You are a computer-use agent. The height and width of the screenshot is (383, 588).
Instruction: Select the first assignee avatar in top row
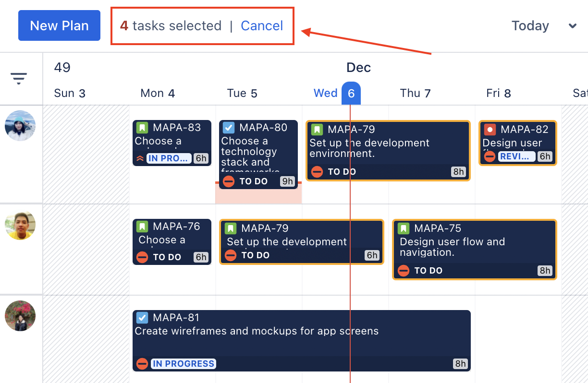point(20,126)
